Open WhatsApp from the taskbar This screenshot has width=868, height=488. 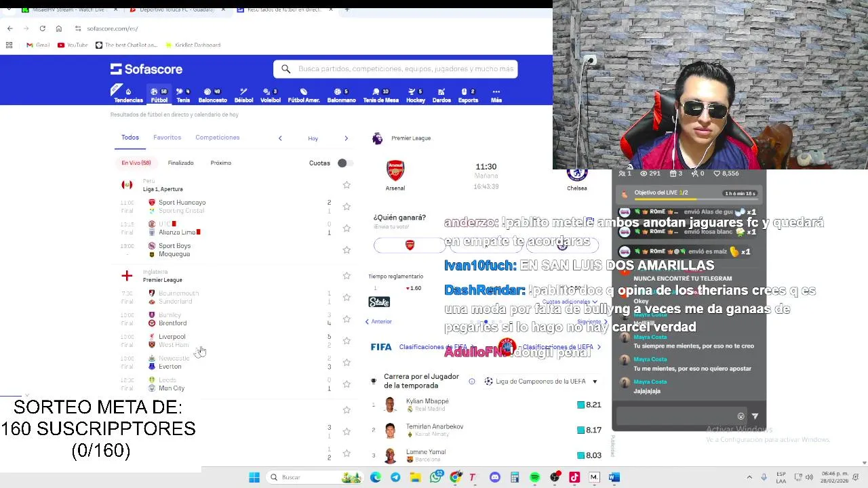436,477
